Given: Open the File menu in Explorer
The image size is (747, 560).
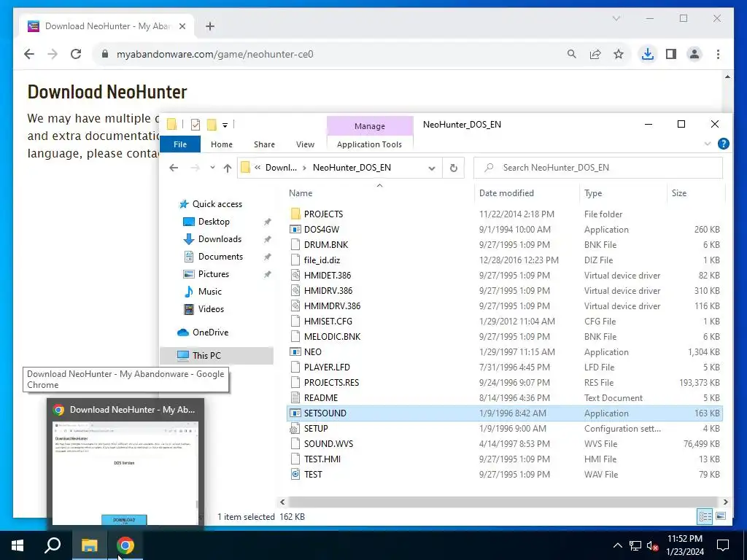Looking at the screenshot, I should click(180, 144).
